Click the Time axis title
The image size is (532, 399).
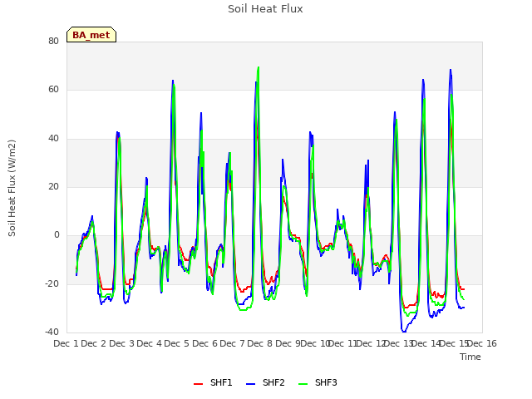[x=470, y=357]
